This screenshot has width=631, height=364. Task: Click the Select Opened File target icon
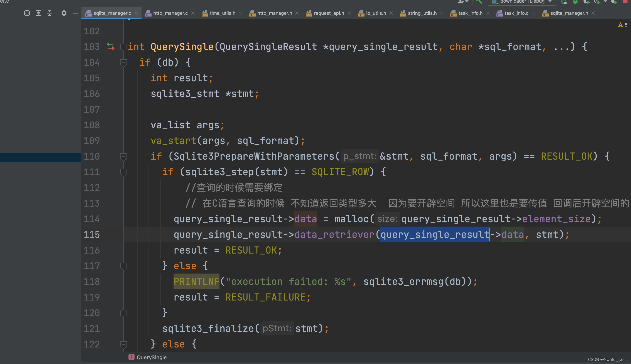point(27,13)
